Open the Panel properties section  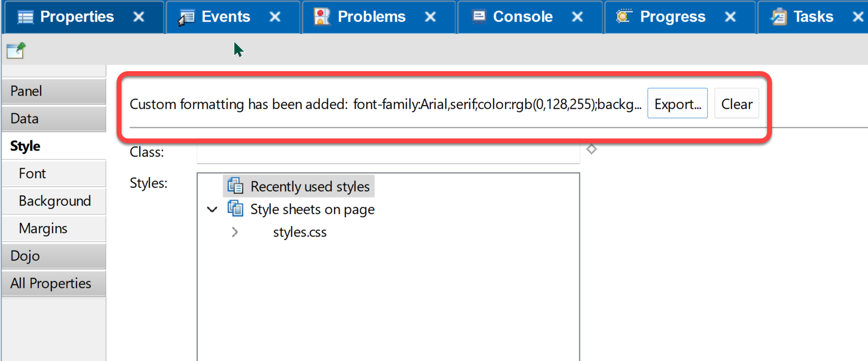[54, 91]
